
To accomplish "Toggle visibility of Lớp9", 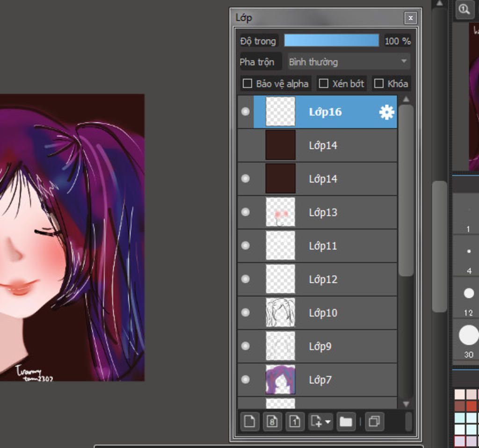I will 245,346.
